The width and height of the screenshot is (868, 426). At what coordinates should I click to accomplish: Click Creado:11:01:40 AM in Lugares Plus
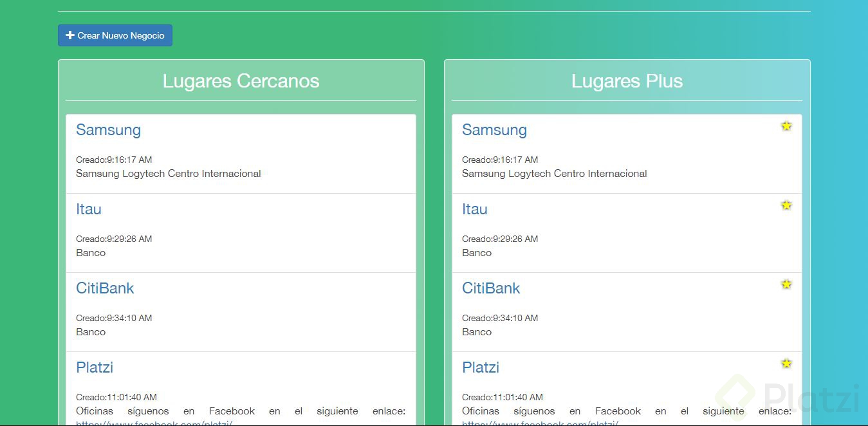click(x=503, y=397)
